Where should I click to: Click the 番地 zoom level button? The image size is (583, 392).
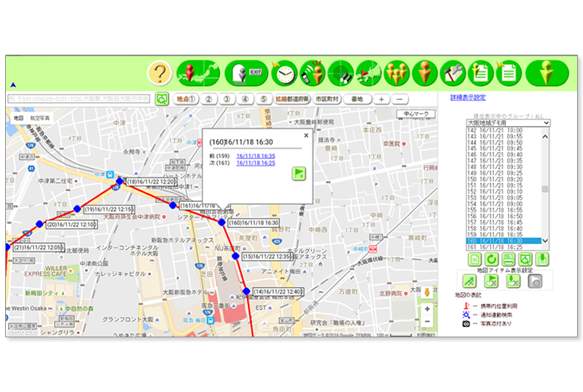357,99
